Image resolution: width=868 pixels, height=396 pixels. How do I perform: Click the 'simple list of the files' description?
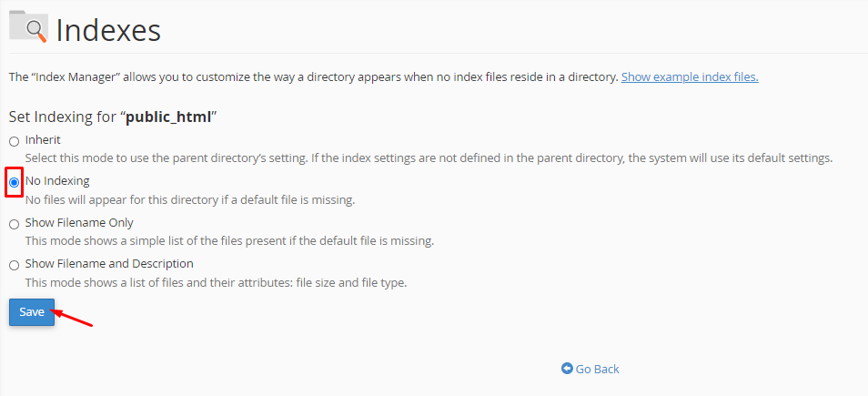(x=229, y=240)
